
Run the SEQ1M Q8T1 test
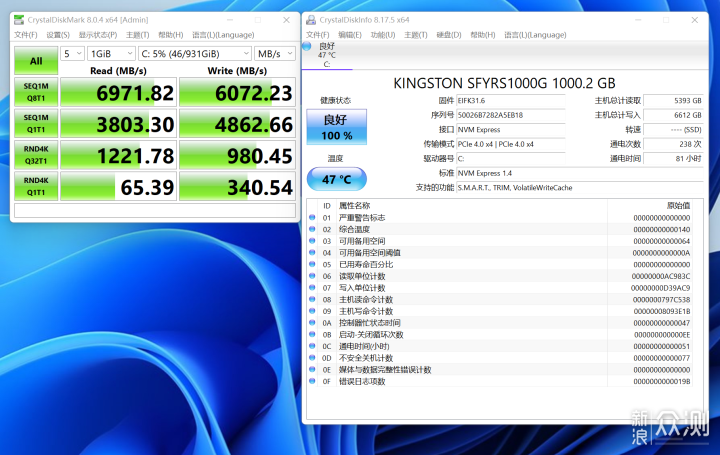click(x=36, y=92)
